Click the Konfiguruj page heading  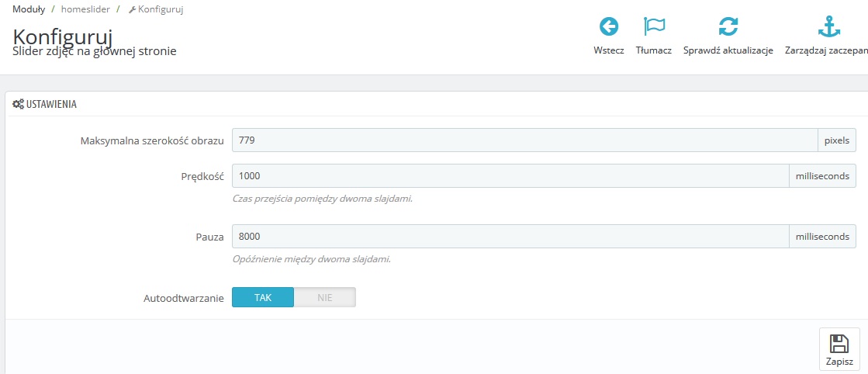[63, 36]
